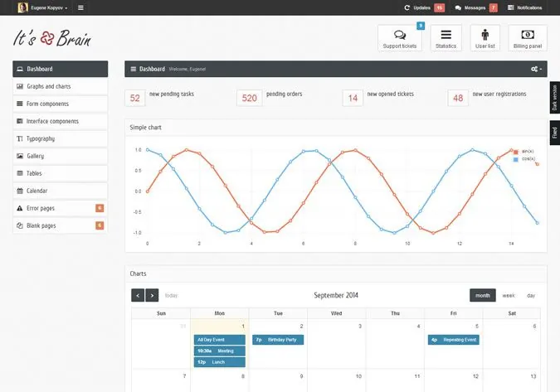Click the Sun column header
The height and width of the screenshot is (392, 560).
point(161,313)
